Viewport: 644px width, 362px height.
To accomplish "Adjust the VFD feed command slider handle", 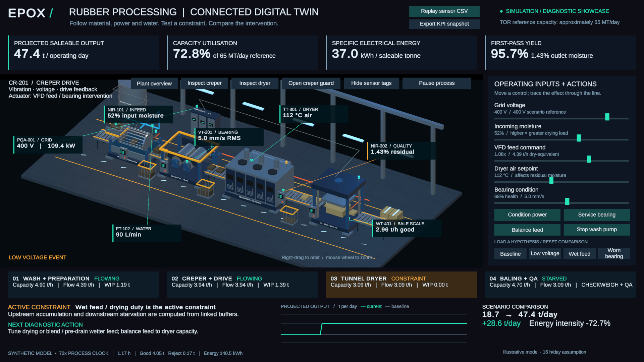I will click(x=589, y=159).
